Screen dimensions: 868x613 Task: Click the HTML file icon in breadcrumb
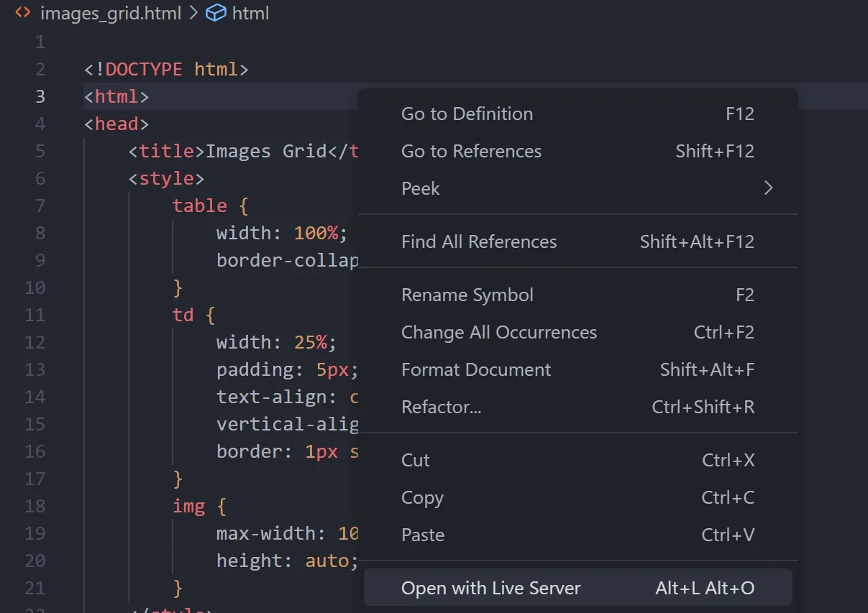23,13
